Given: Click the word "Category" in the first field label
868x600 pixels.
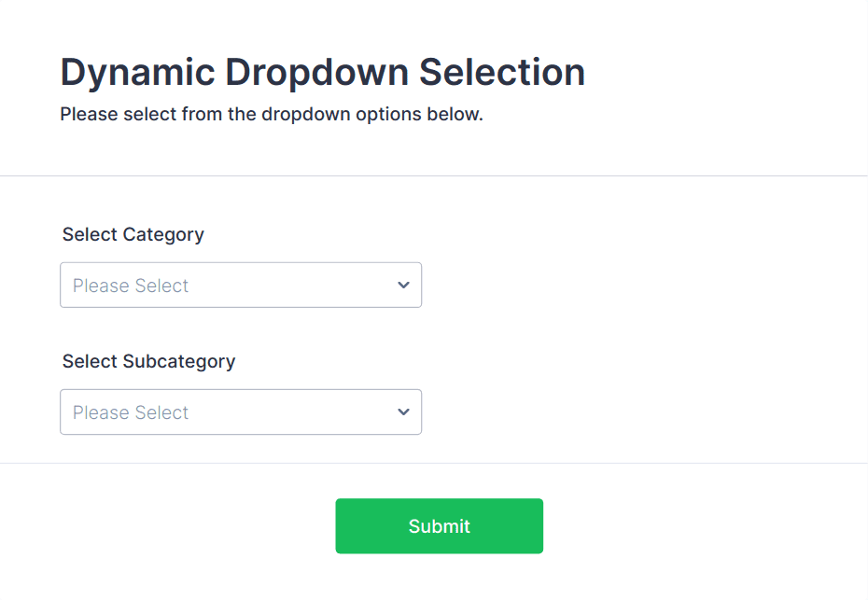Looking at the screenshot, I should 163,234.
